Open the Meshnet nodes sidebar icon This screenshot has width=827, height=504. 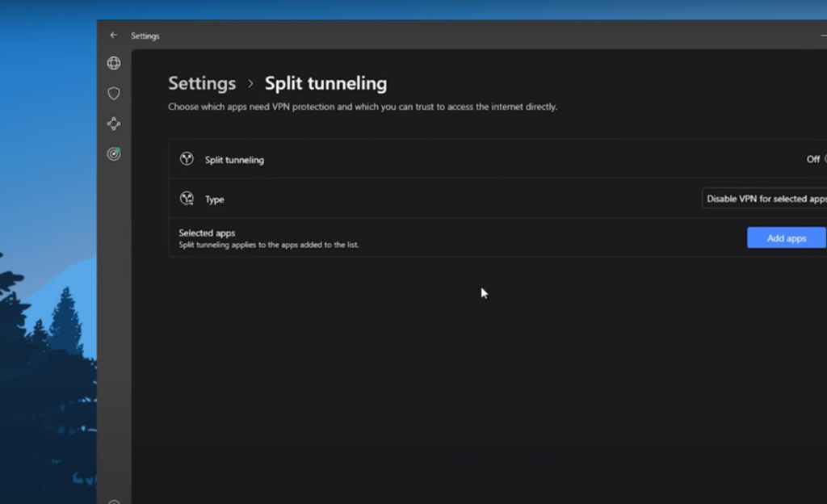point(114,124)
